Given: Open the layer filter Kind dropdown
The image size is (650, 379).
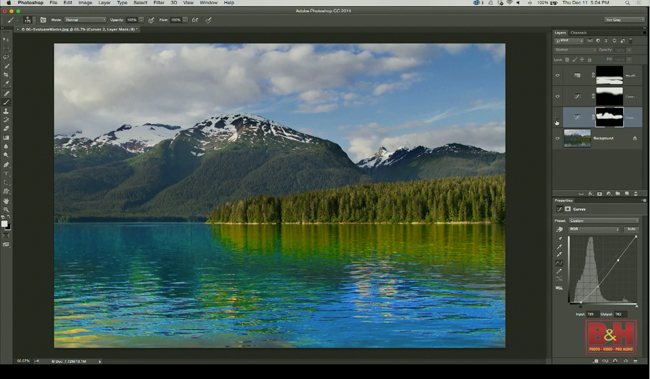Looking at the screenshot, I should coord(570,41).
